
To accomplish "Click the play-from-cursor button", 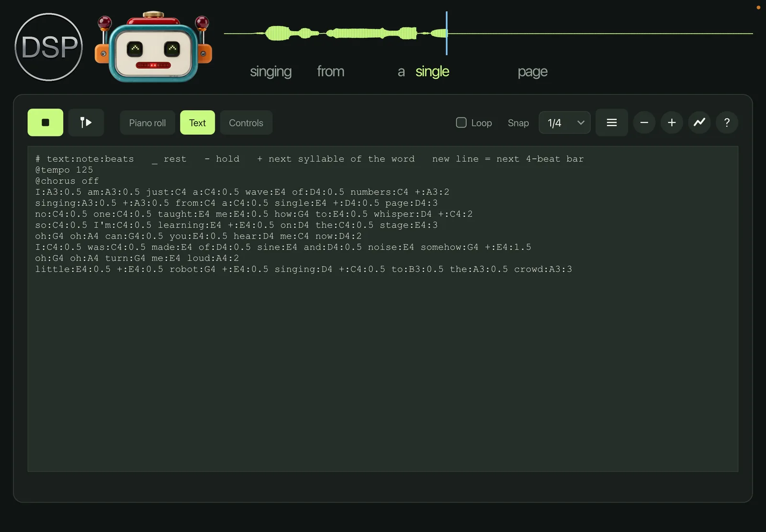I will pos(86,122).
